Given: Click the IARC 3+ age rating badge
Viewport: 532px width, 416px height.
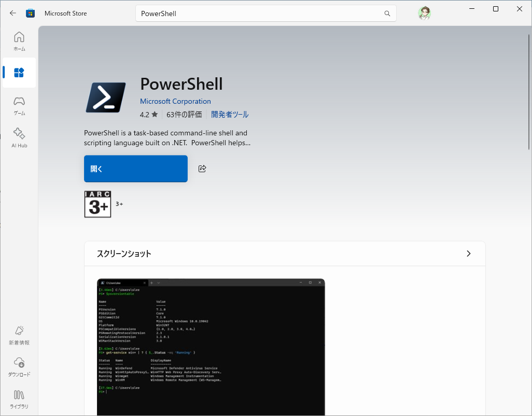Looking at the screenshot, I should [x=97, y=204].
